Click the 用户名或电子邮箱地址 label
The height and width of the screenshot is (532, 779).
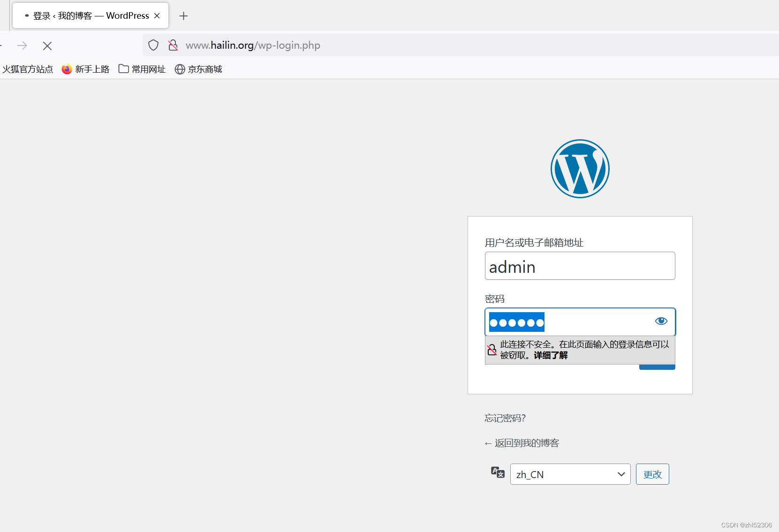(534, 243)
